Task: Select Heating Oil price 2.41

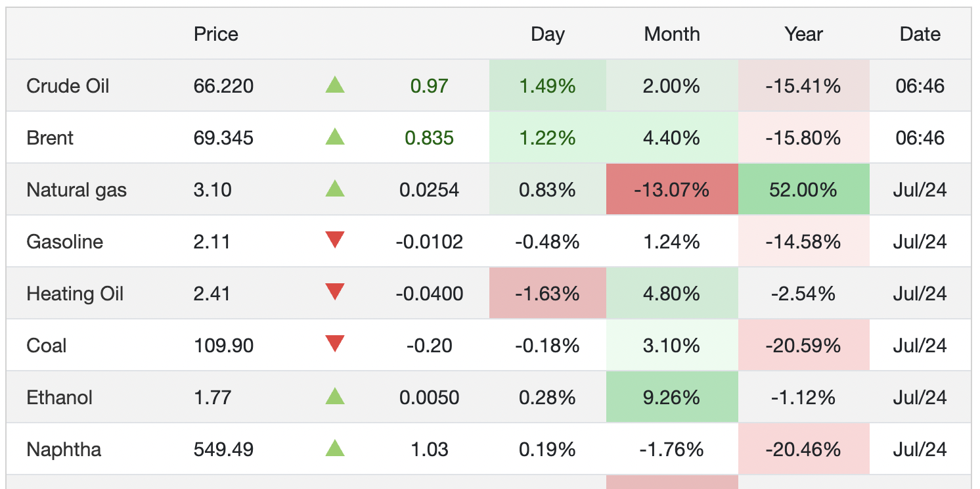Action: pos(212,294)
